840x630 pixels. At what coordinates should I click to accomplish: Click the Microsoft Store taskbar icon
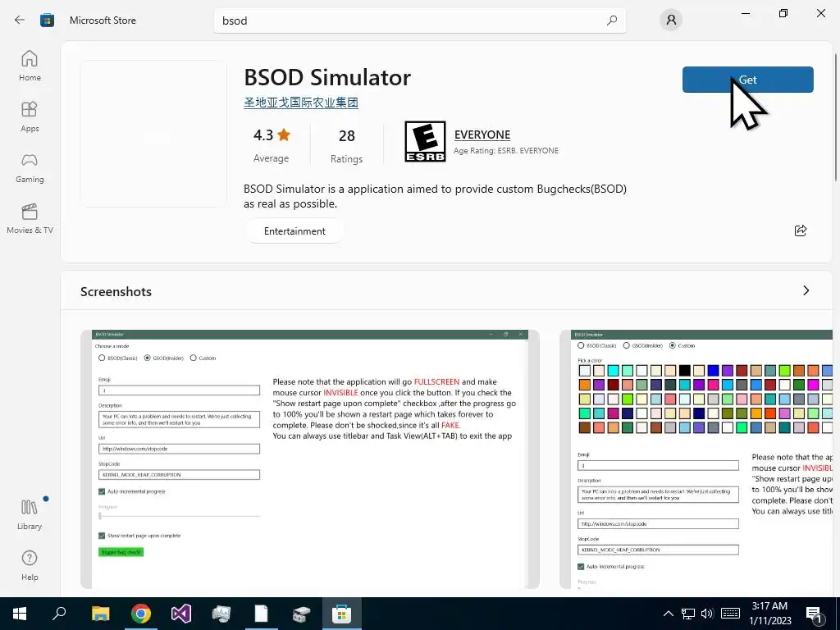341,614
